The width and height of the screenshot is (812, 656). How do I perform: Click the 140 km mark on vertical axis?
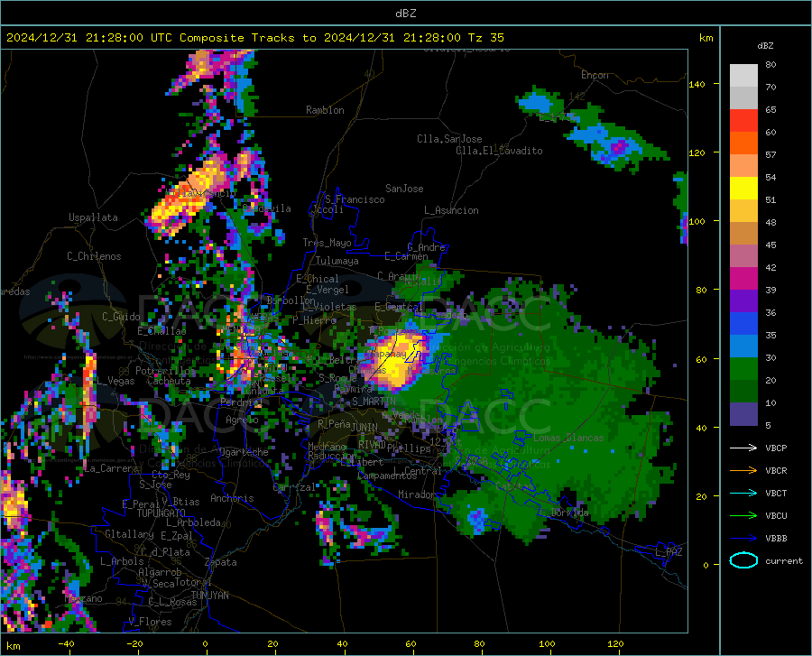click(x=697, y=85)
